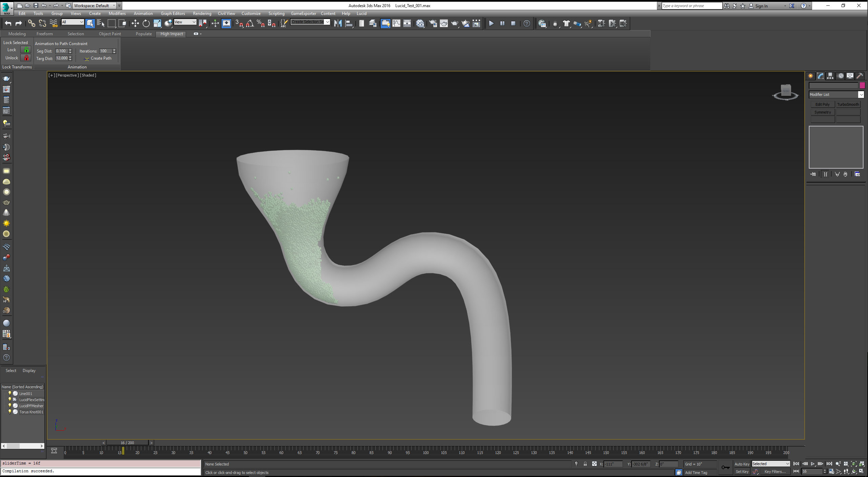The height and width of the screenshot is (477, 868).
Task: Open the Modifier List dropdown
Action: [861, 95]
